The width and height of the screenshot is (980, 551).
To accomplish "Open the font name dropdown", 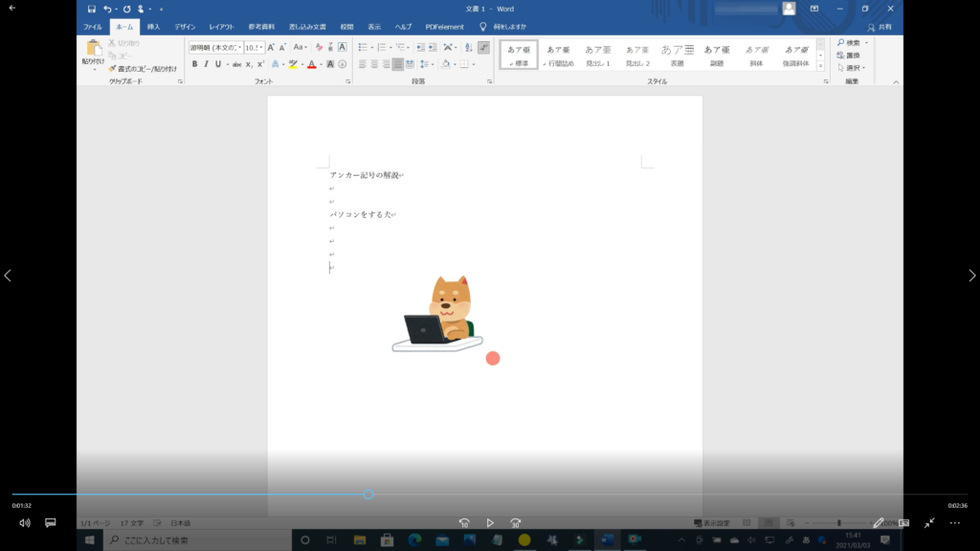I will (237, 47).
